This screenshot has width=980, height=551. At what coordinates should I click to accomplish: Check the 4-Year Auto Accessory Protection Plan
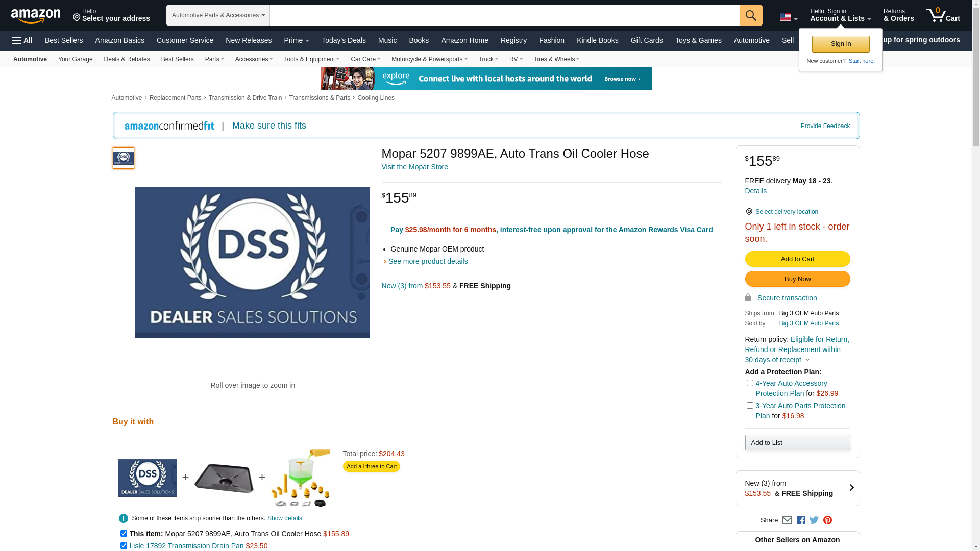750,383
